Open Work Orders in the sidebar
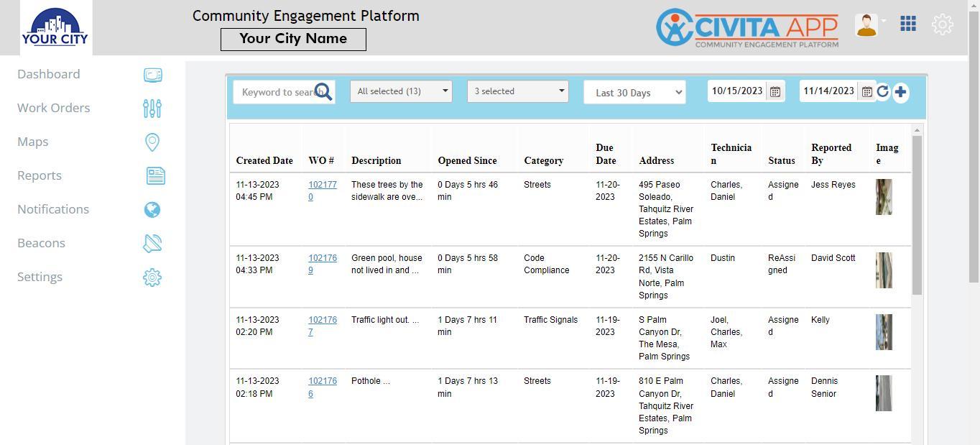980x445 pixels. [x=54, y=108]
